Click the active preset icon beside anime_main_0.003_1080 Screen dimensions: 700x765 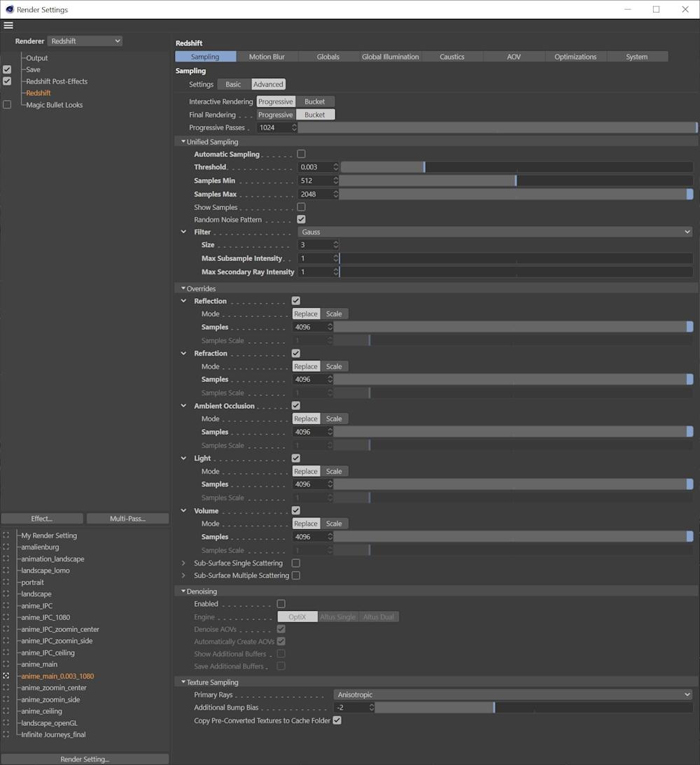pos(6,676)
